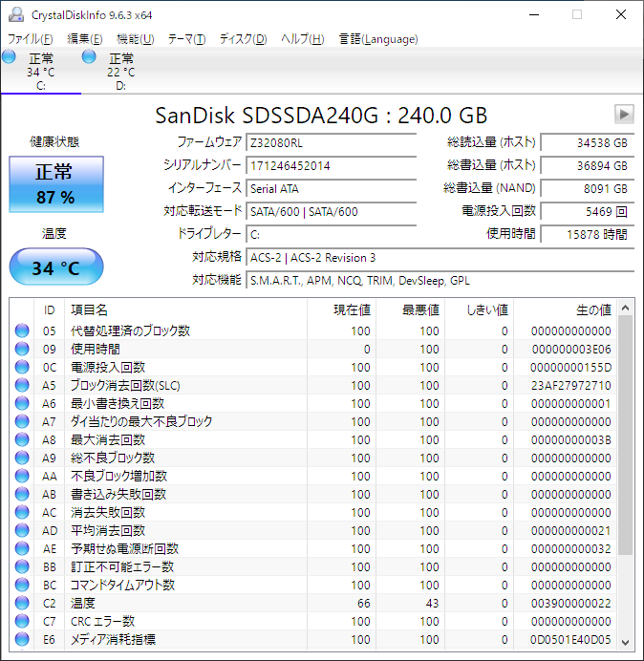Select the メディア消耗指標 row name
This screenshot has width=644, height=661.
[x=113, y=639]
